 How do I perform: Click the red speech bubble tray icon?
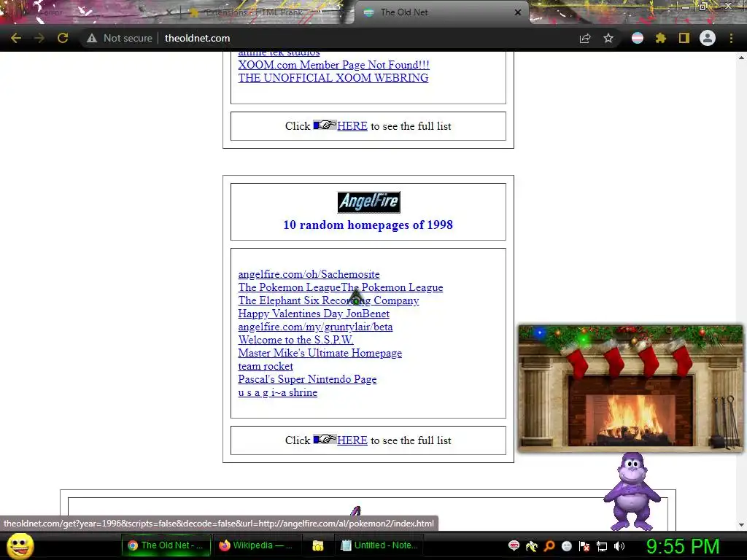coord(514,546)
